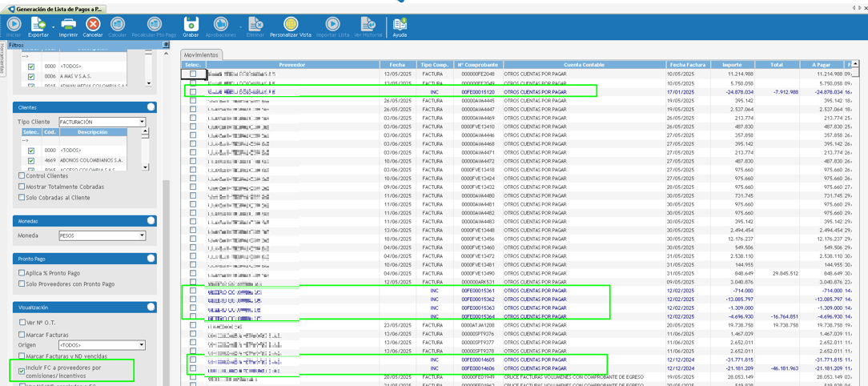Click the Importar Lista toolbar icon

(x=332, y=26)
